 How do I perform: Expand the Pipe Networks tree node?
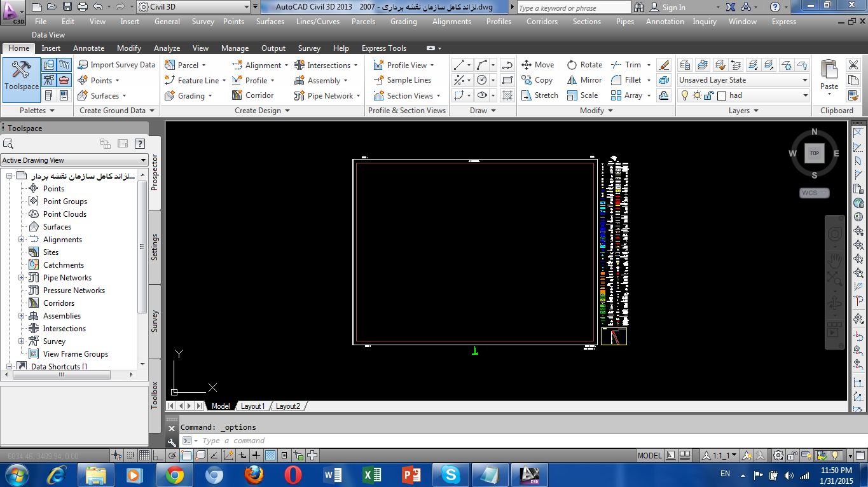coord(21,278)
